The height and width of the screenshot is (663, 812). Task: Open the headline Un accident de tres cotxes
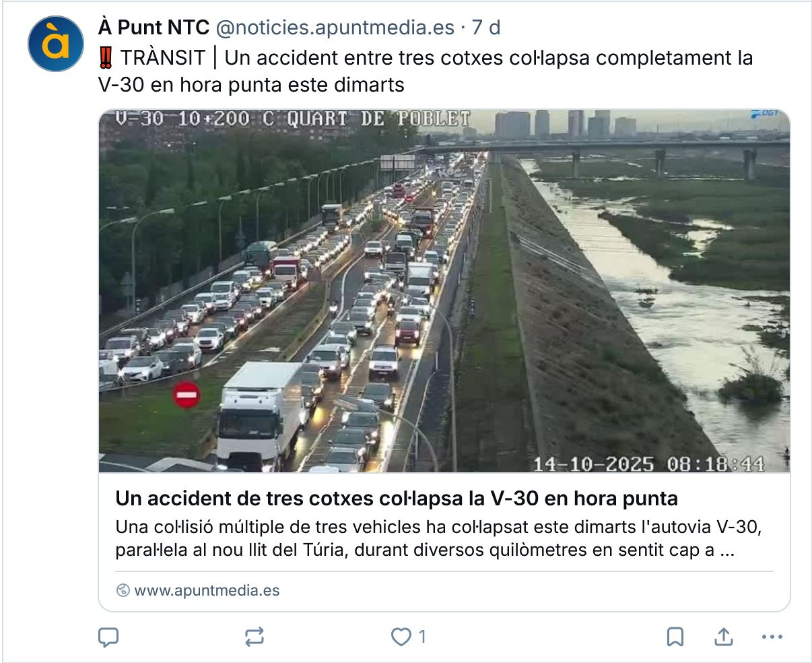pos(397,499)
